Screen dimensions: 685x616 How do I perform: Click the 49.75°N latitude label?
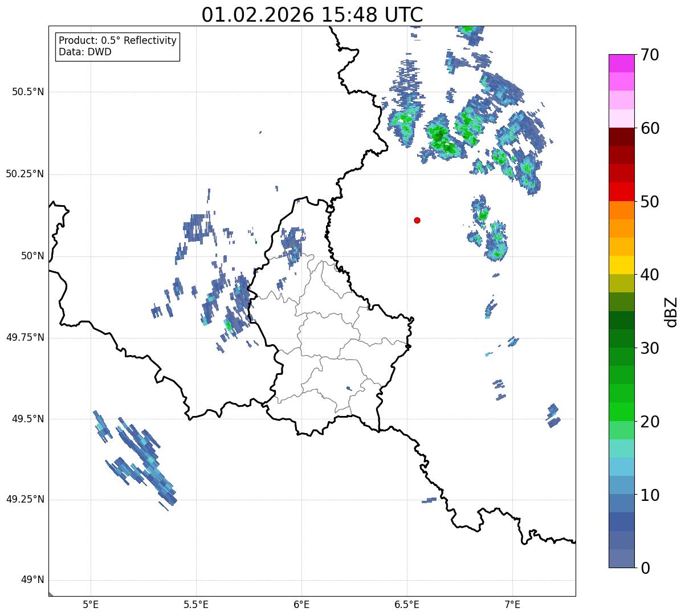tap(25, 337)
